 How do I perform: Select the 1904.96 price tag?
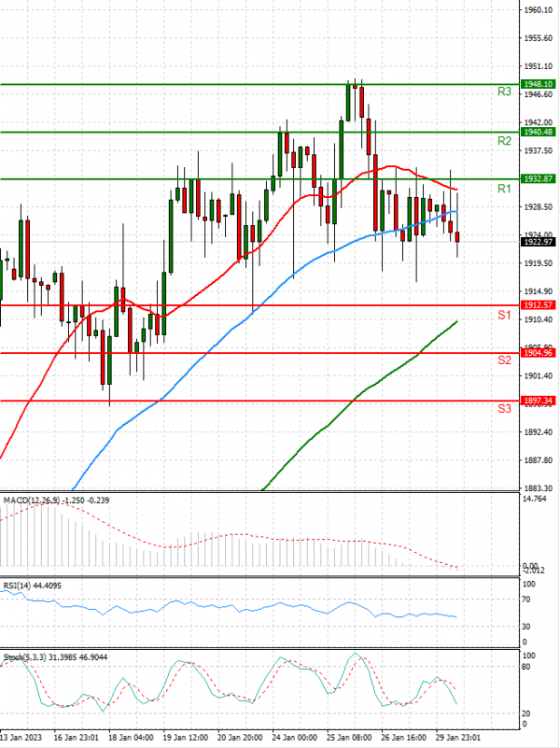pos(539,353)
